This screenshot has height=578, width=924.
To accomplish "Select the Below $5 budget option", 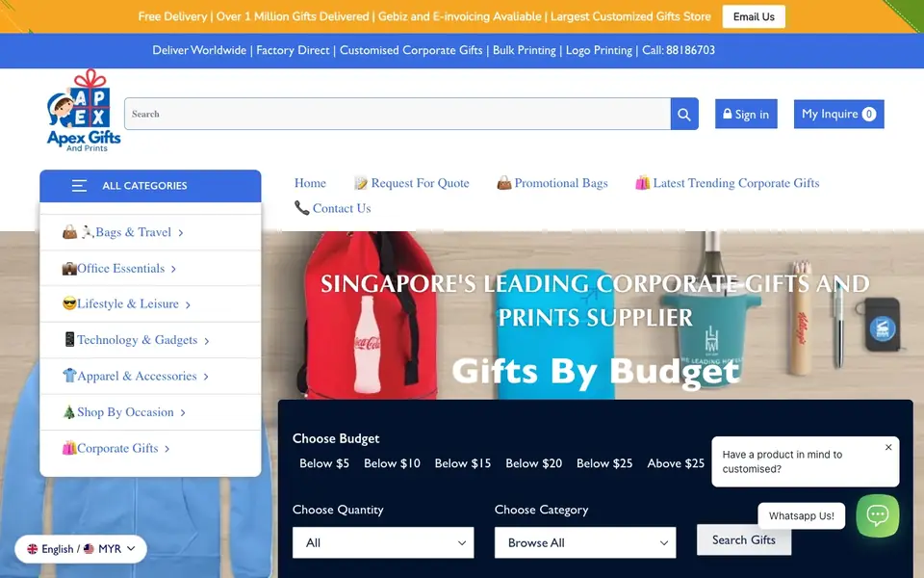I will click(324, 463).
